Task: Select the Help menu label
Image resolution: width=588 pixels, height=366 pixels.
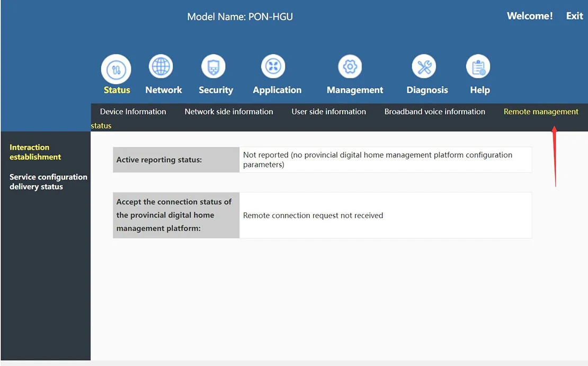Action: pos(480,91)
